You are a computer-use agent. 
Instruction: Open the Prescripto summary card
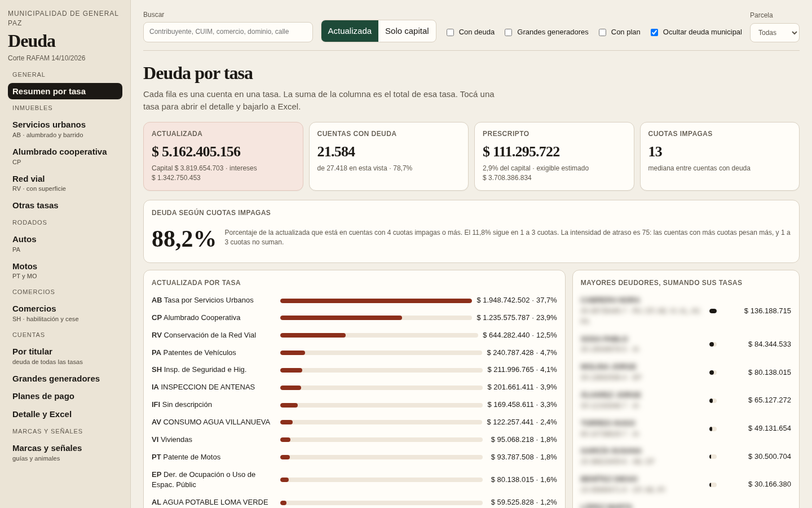(554, 156)
